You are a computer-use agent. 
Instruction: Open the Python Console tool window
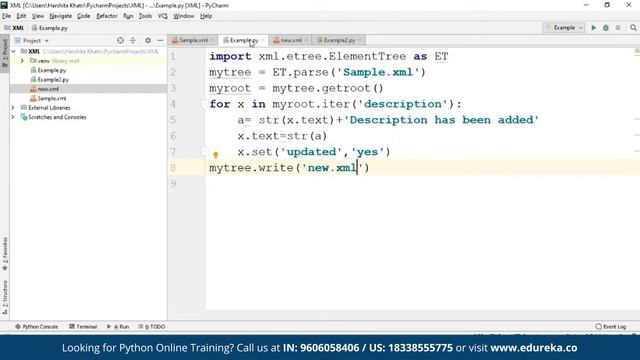click(37, 327)
